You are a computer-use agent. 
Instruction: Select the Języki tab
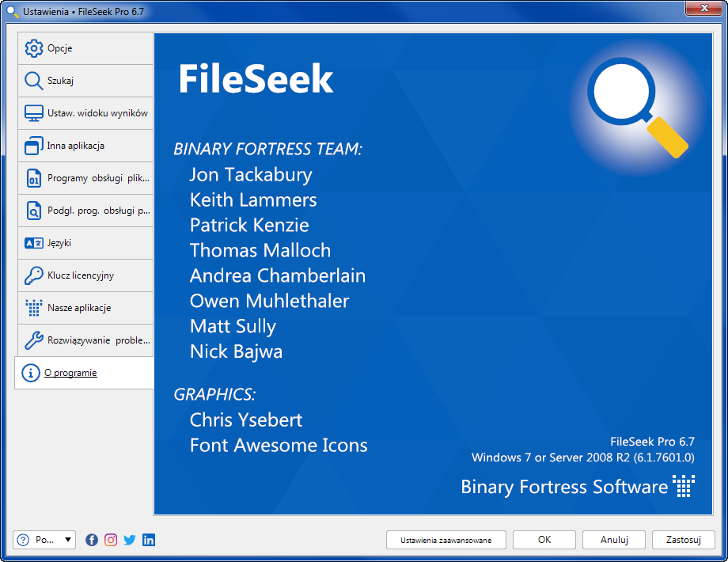click(x=85, y=243)
